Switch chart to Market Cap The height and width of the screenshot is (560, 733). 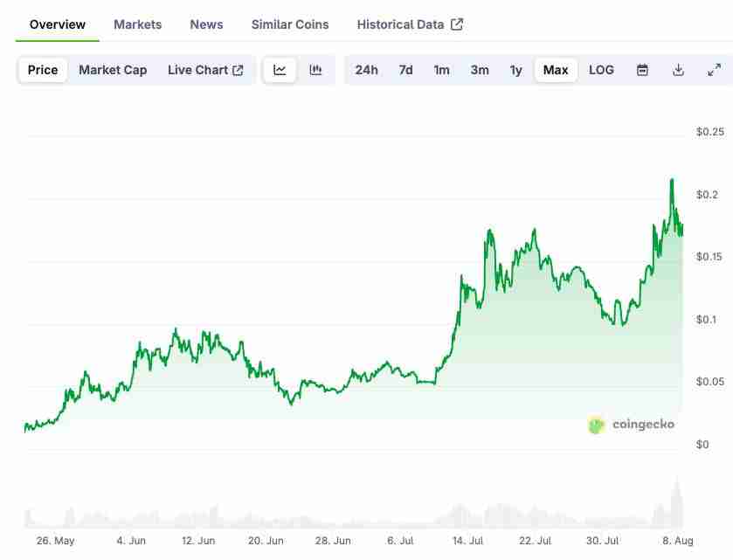pyautogui.click(x=113, y=70)
